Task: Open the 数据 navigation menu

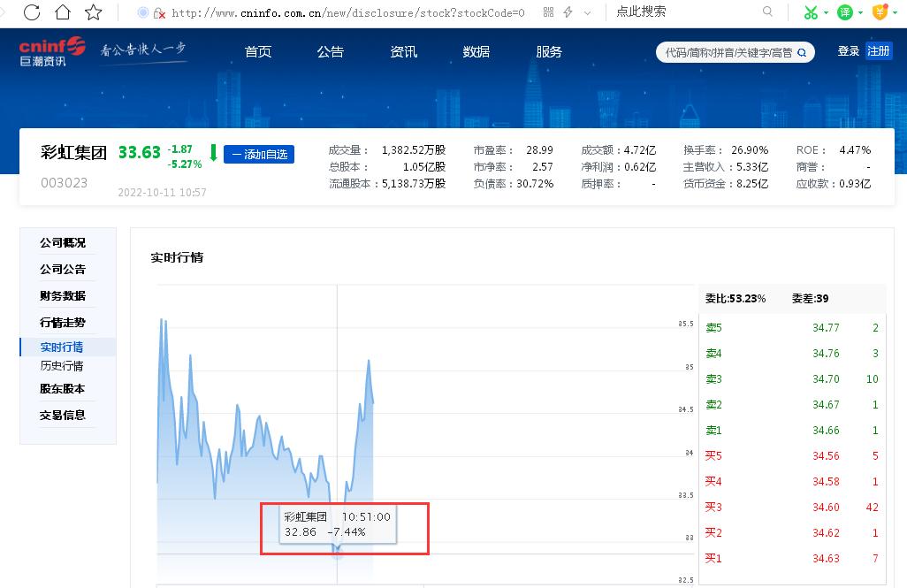Action: tap(476, 52)
